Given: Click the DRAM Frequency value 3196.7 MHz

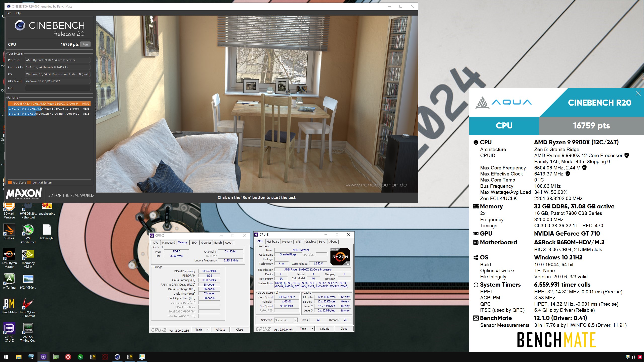Looking at the screenshot, I should (x=209, y=271).
